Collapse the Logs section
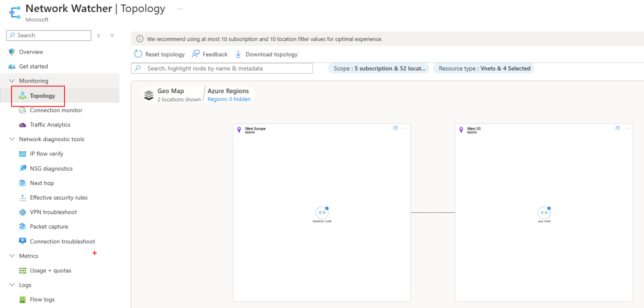 [x=11, y=285]
